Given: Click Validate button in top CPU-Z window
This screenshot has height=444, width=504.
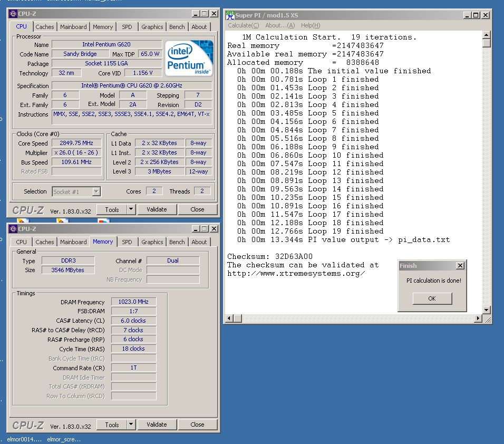Looking at the screenshot, I should [x=157, y=209].
